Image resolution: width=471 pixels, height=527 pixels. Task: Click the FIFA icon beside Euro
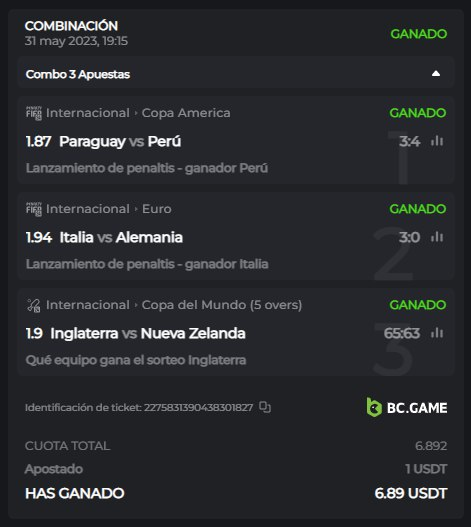34,209
